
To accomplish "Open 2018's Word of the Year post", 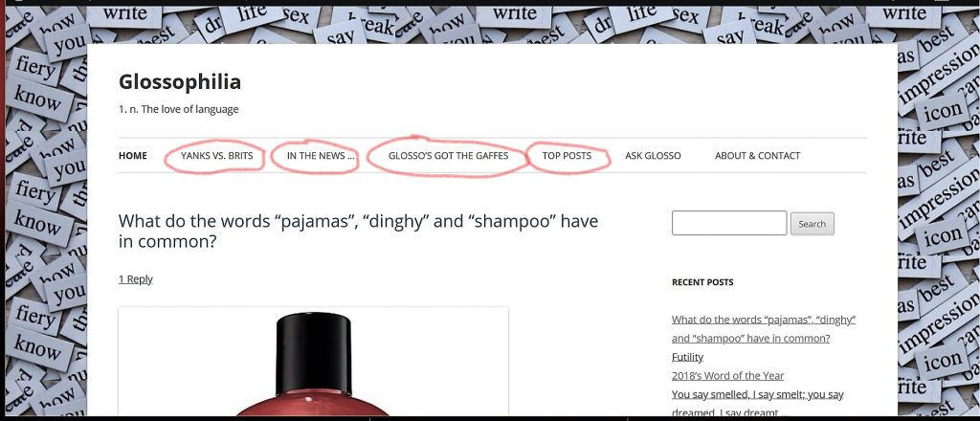I will click(727, 375).
